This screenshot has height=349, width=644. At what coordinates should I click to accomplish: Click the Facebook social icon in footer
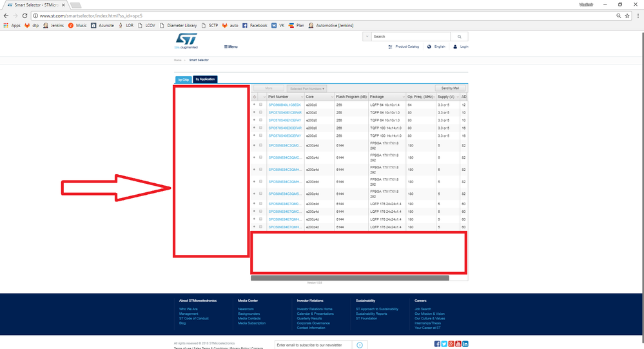[437, 344]
